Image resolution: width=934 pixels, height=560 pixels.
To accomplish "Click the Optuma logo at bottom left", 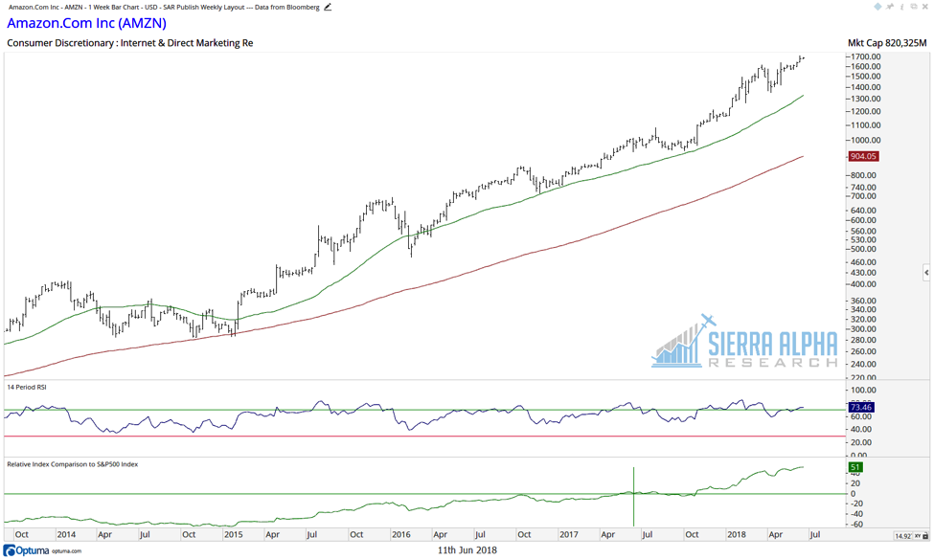I will 26,550.
